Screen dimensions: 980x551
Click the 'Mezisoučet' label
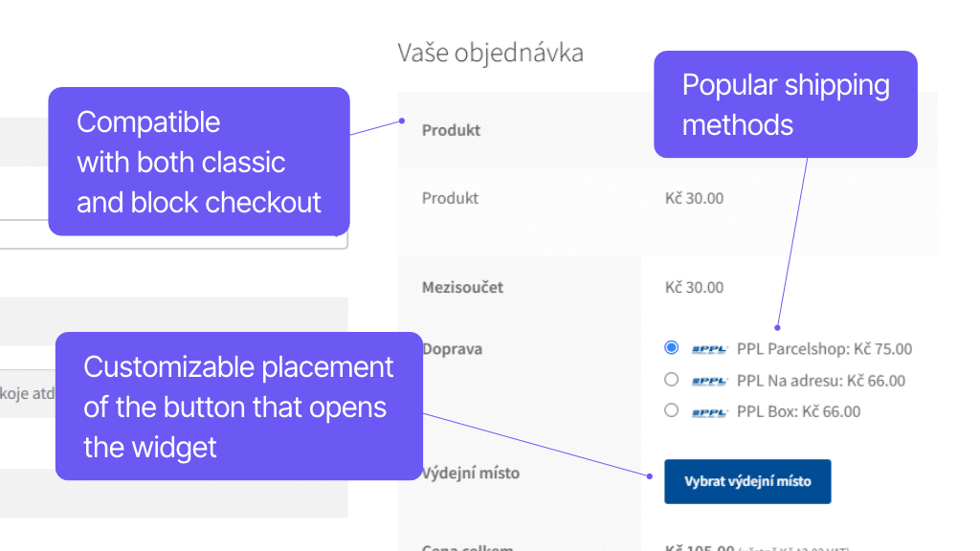(x=462, y=287)
